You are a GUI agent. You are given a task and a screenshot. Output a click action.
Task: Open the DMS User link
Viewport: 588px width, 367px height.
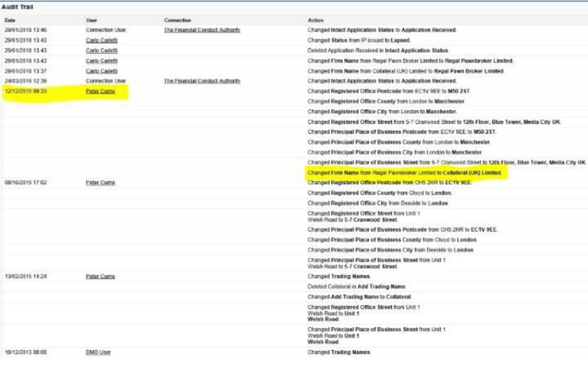[98, 352]
